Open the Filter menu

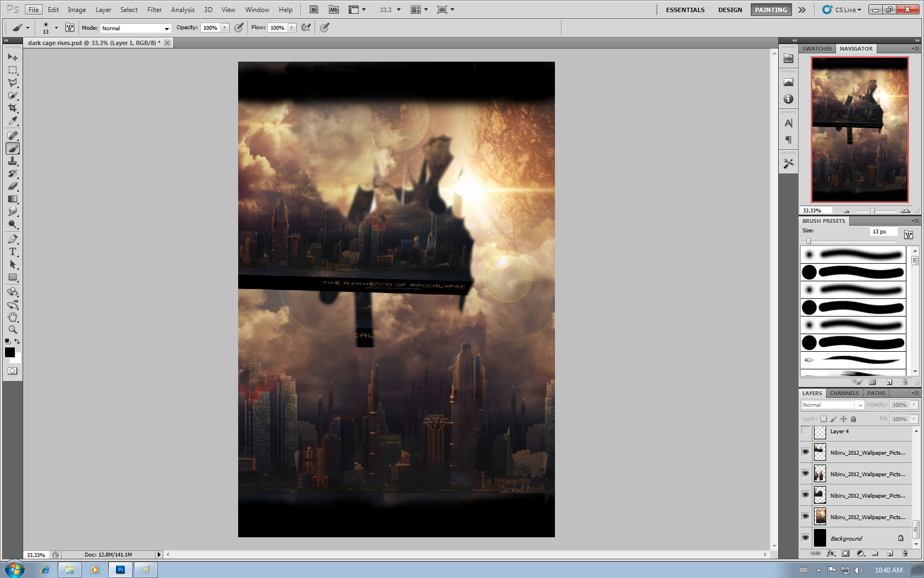pos(154,9)
